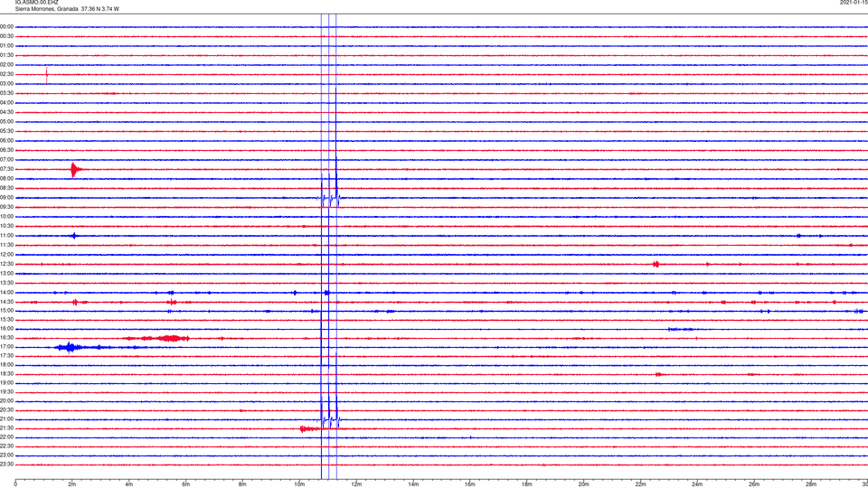868x488 pixels.
Task: Select the 14:00 trace time label
Action: pos(6,293)
